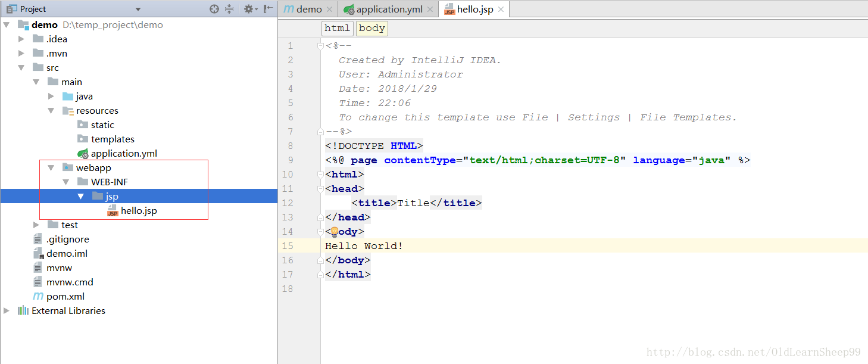Viewport: 868px width, 364px height.
Task: Select application.yml in the project tree
Action: 123,154
